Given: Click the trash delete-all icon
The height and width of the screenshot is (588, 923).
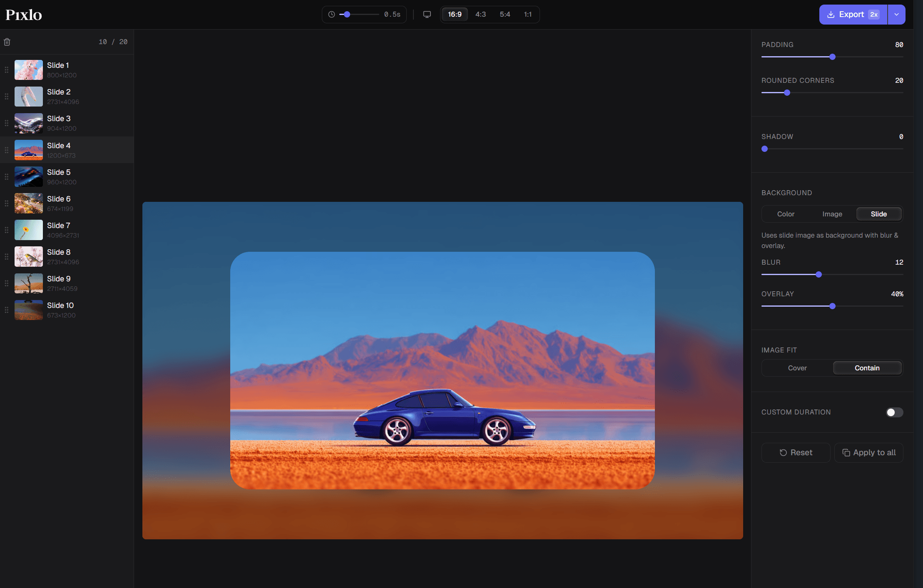Looking at the screenshot, I should pyautogui.click(x=7, y=42).
